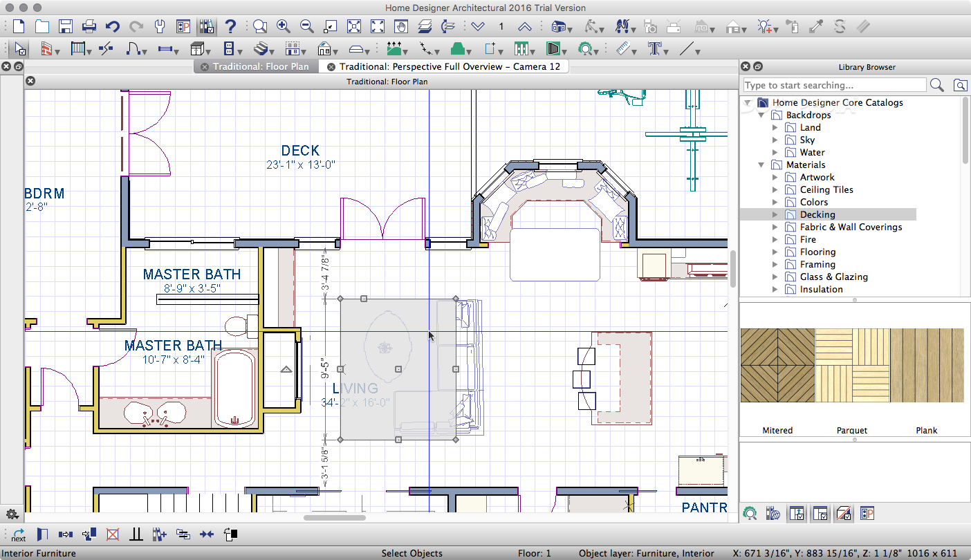Click the Add to Library books icon

(159, 534)
